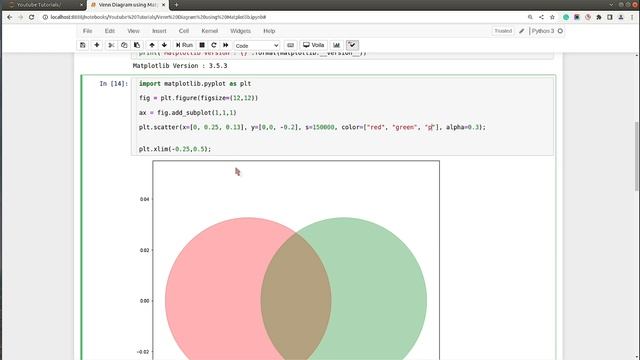Screen dimensions: 640x360
Task: Close the Youtube Tutorials tab
Action: pyautogui.click(x=81, y=5)
